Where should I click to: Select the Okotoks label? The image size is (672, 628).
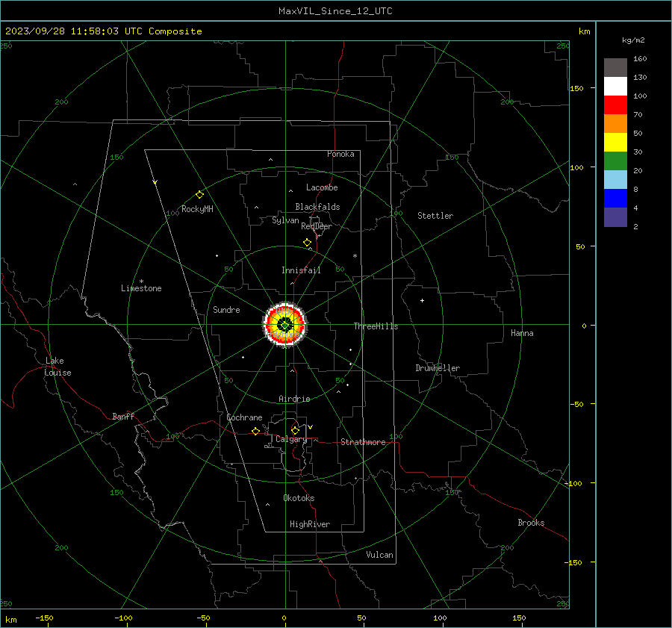pos(299,498)
